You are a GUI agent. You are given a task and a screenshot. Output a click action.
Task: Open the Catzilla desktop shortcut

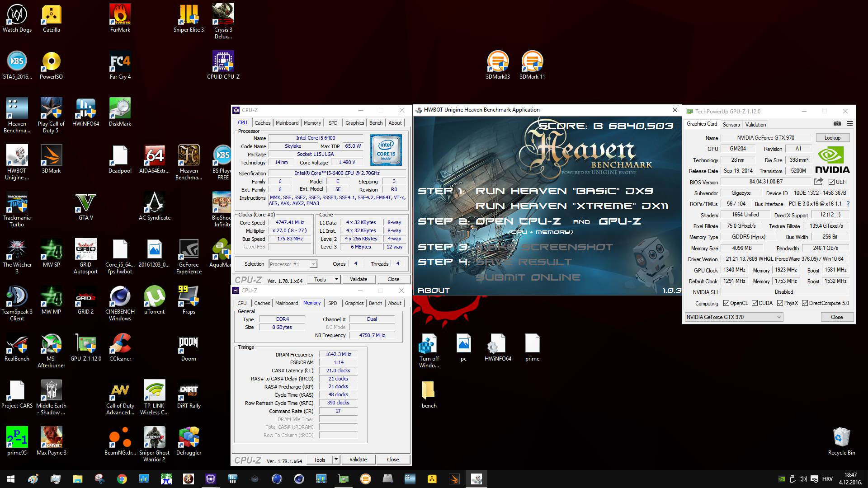[51, 18]
